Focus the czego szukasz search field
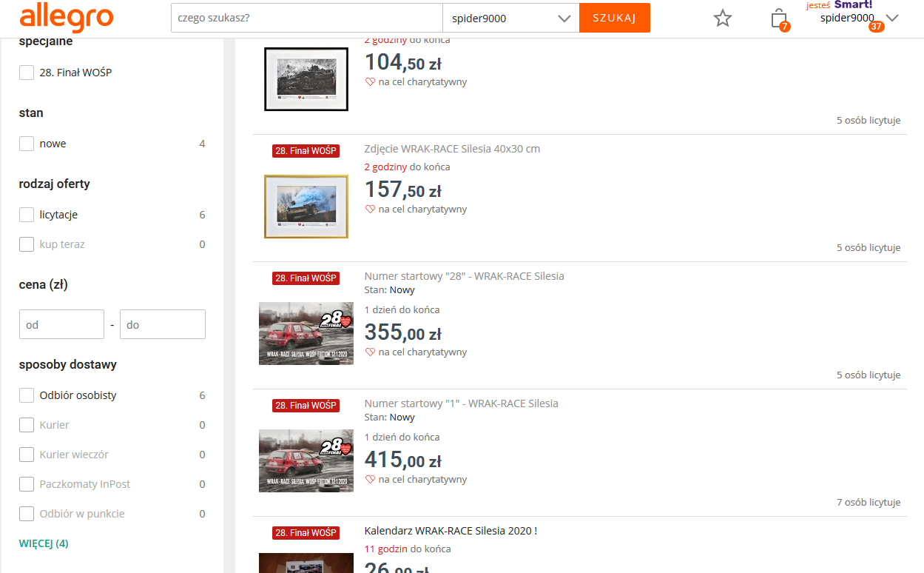 click(x=307, y=19)
